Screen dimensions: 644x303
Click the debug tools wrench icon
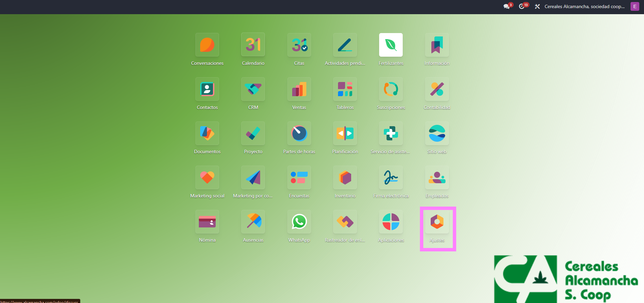pos(537,6)
